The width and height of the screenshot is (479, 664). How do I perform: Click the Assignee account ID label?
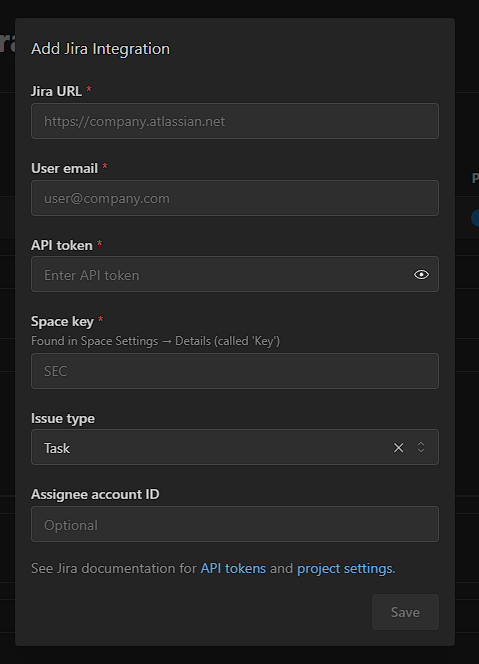tap(95, 494)
